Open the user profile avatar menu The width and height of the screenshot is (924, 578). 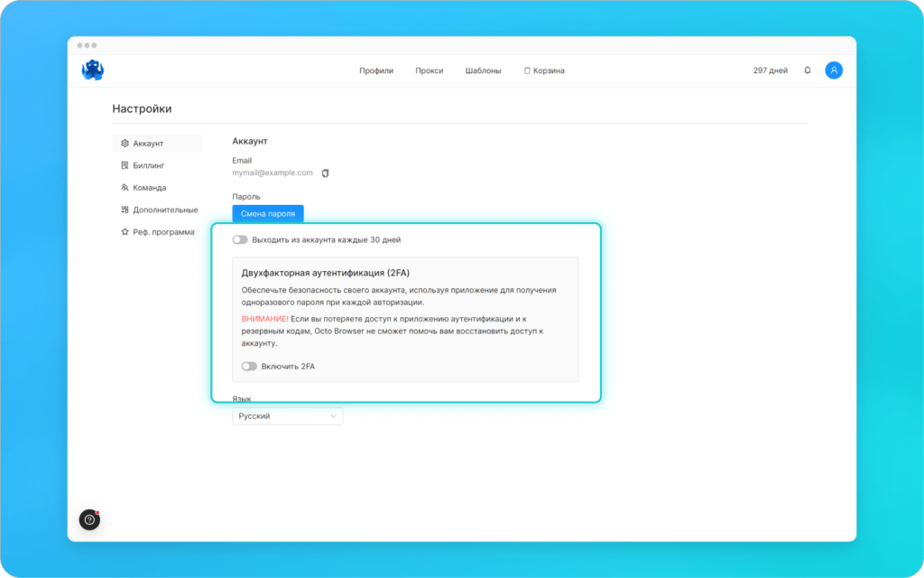click(x=833, y=70)
